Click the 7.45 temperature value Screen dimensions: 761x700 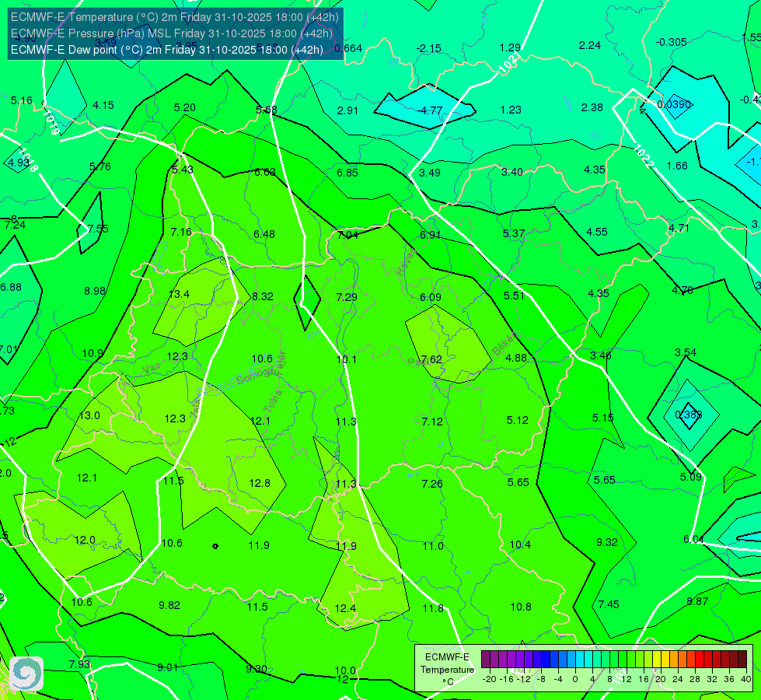(x=609, y=604)
